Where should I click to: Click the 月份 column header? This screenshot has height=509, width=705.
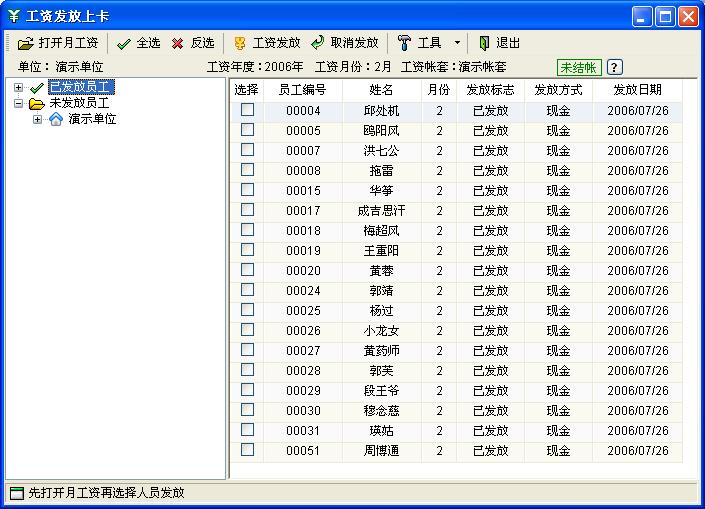439,90
